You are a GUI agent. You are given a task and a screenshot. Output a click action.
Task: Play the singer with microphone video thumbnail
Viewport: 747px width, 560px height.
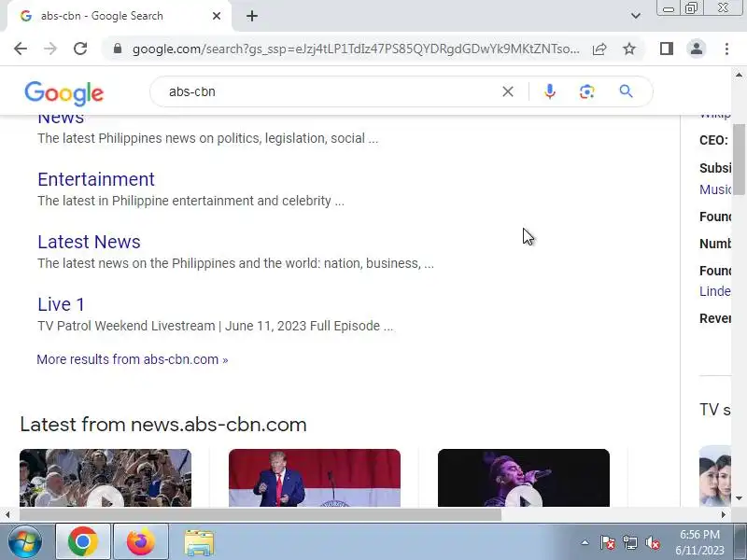coord(524,478)
